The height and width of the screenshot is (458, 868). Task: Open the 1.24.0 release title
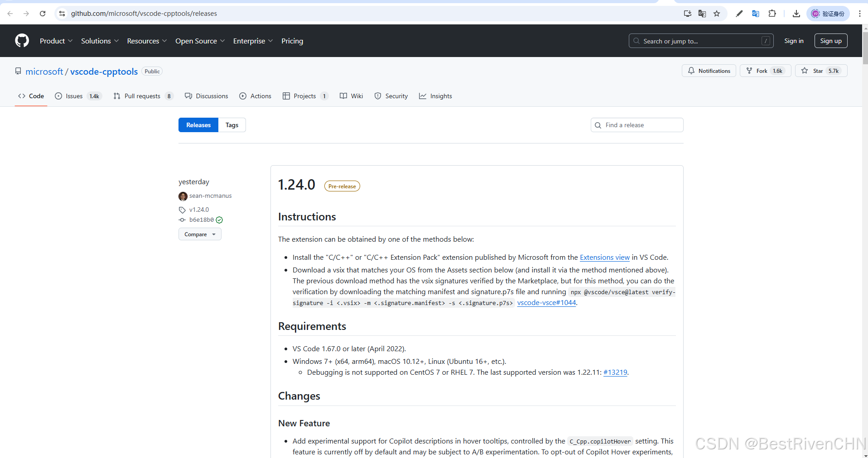point(297,185)
